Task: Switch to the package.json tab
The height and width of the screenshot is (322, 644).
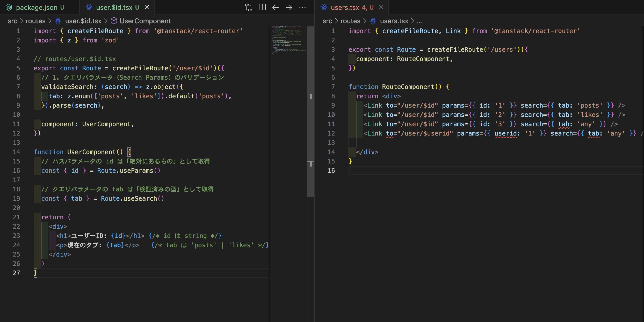Action: pos(37,8)
